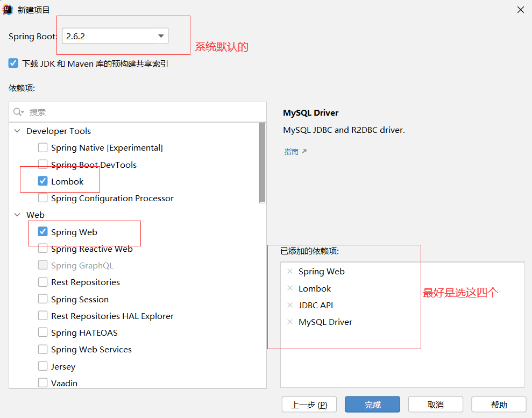
Task: Check Rest Repositories dependency
Action: (42, 282)
